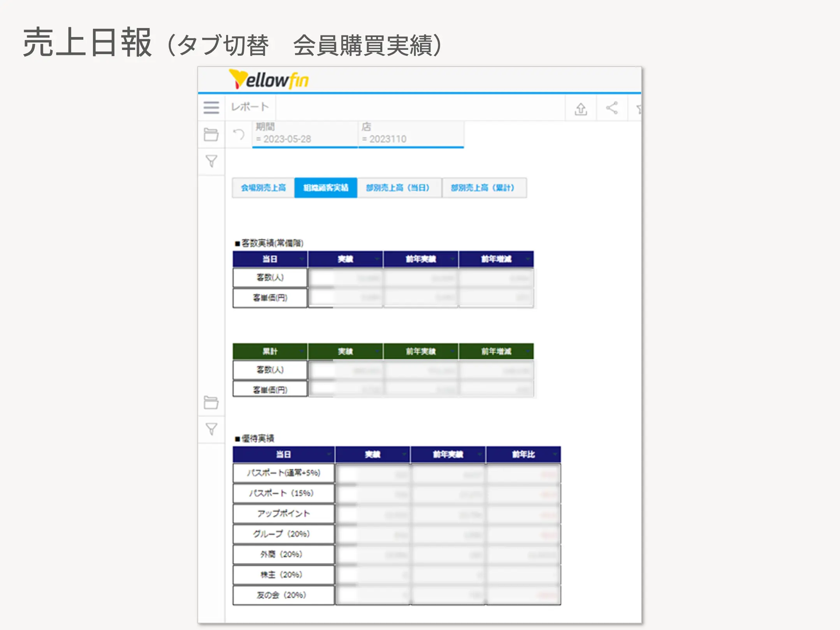
Task: Switch to the 部別売上高（当日） tab
Action: [398, 188]
